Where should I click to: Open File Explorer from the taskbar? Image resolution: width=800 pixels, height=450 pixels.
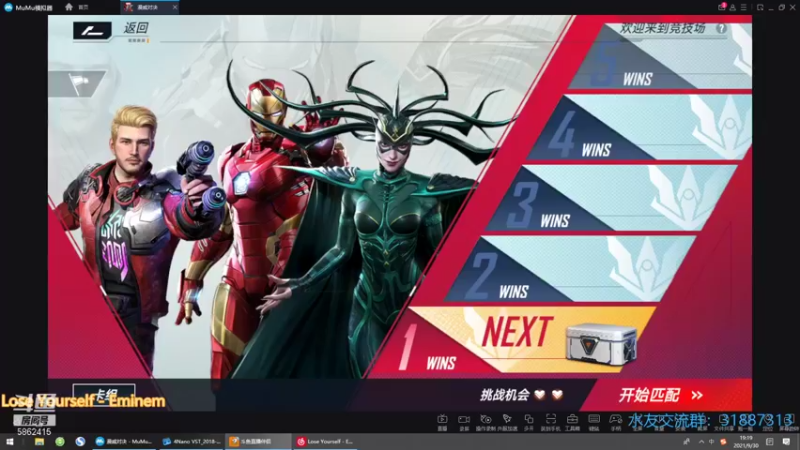(x=39, y=442)
